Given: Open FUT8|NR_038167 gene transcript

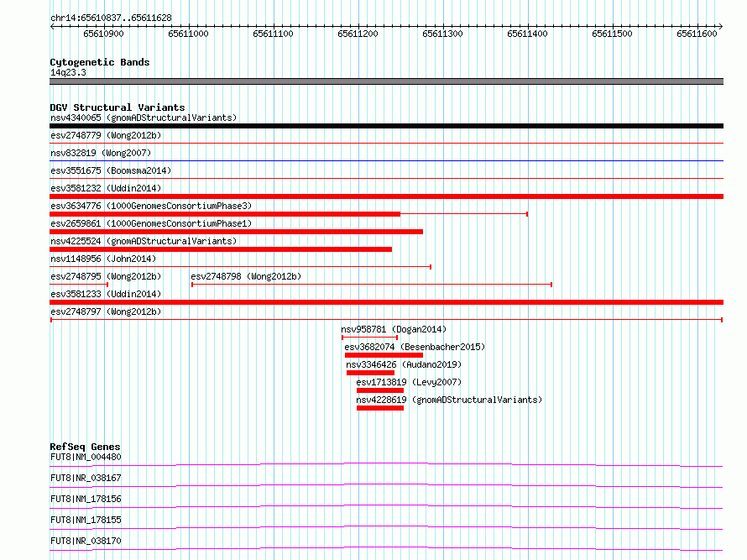Looking at the screenshot, I should click(86, 478).
